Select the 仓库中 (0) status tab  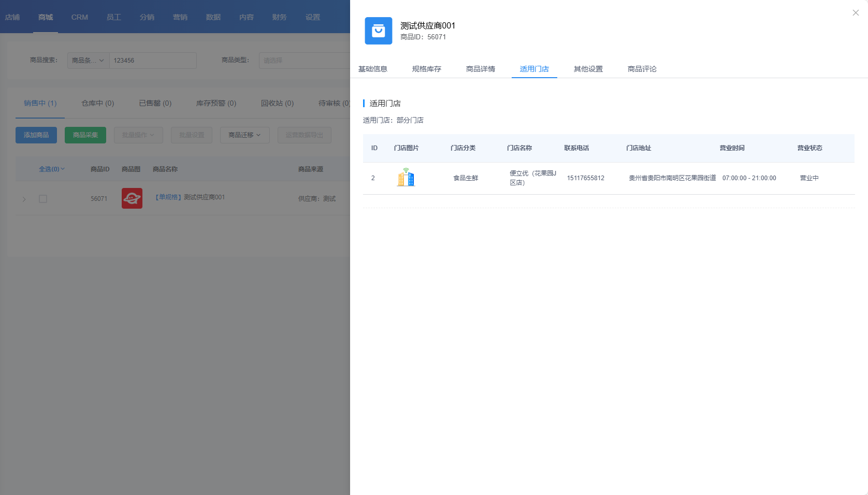click(98, 103)
